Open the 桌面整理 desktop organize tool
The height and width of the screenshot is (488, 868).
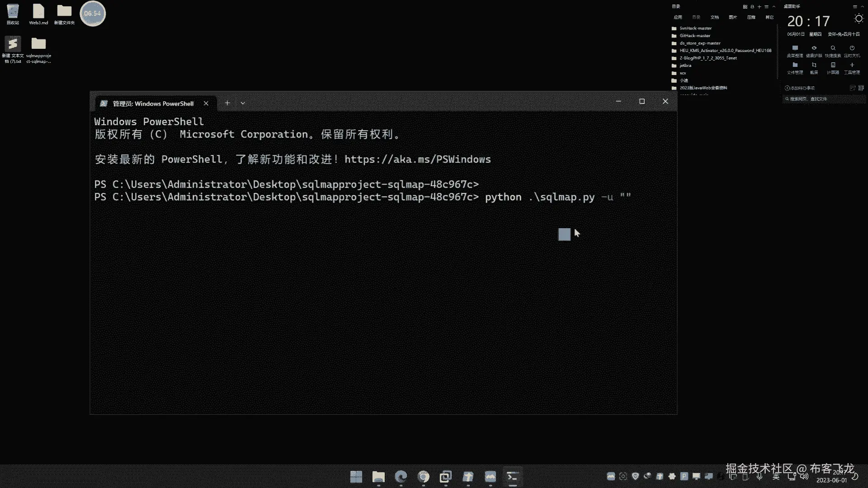pyautogui.click(x=795, y=48)
